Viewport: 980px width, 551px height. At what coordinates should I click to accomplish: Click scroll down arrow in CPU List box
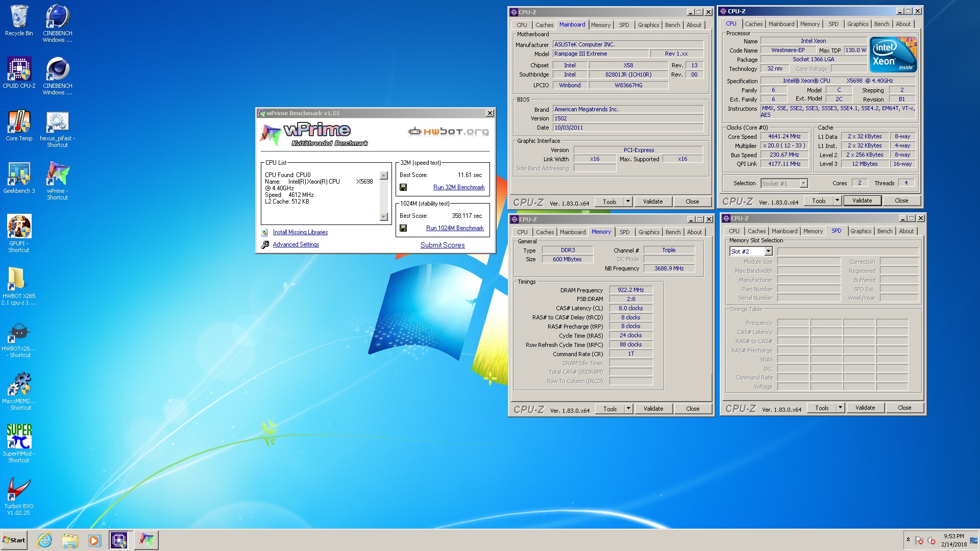pos(384,217)
